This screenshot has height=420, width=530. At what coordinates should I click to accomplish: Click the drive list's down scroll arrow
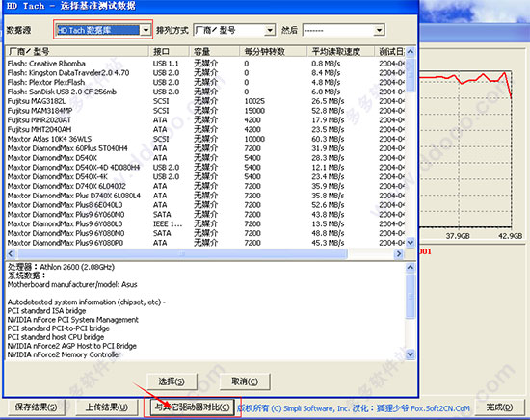[411, 242]
